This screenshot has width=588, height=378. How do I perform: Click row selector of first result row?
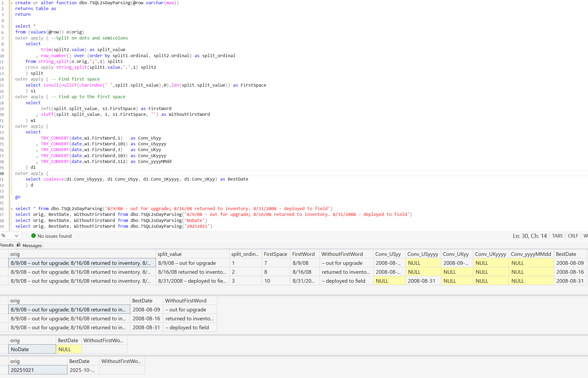[4, 263]
